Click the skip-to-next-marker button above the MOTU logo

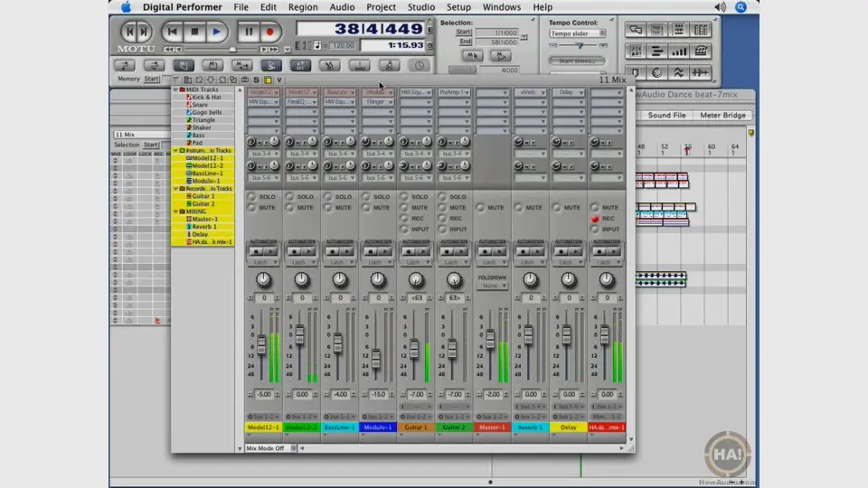pos(144,33)
